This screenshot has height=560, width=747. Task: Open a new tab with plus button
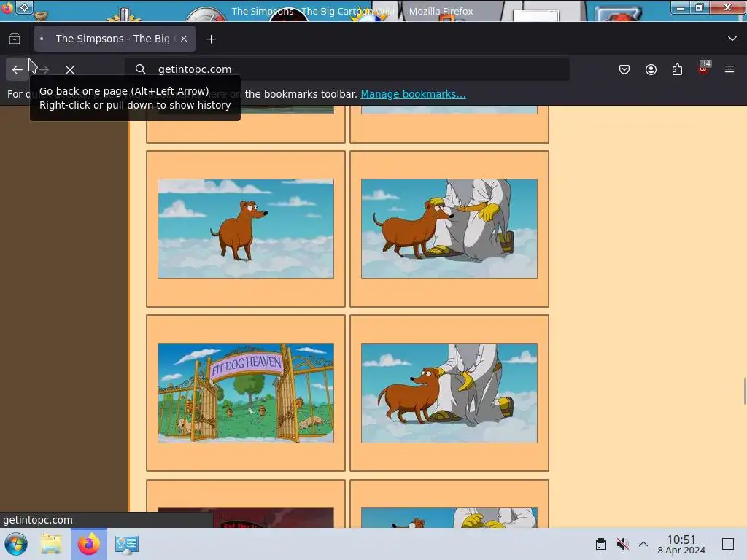point(211,39)
